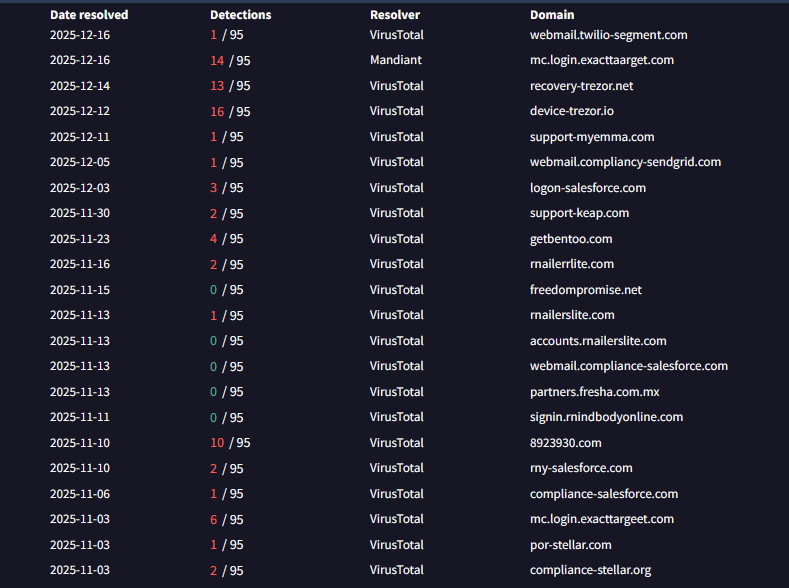The image size is (789, 588).
Task: Click the getbentoo.com domain
Action: 571,239
